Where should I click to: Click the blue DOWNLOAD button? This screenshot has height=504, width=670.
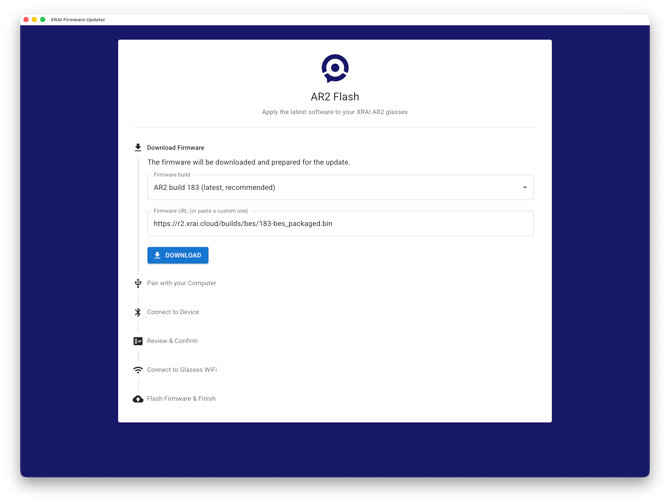click(178, 255)
